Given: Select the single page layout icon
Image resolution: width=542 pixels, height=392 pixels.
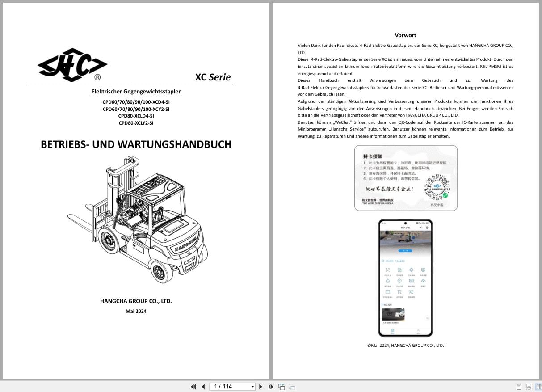Looking at the screenshot, I should pyautogui.click(x=519, y=386).
